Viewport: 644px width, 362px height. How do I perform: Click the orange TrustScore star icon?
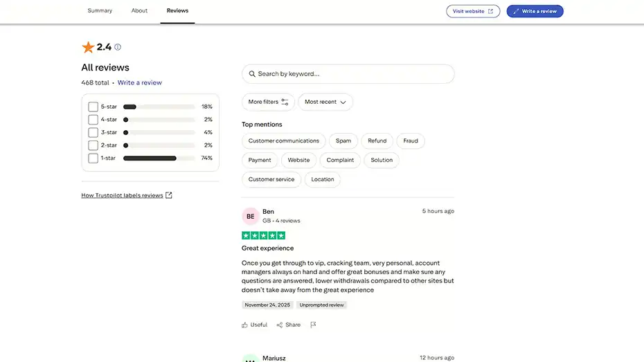click(88, 47)
